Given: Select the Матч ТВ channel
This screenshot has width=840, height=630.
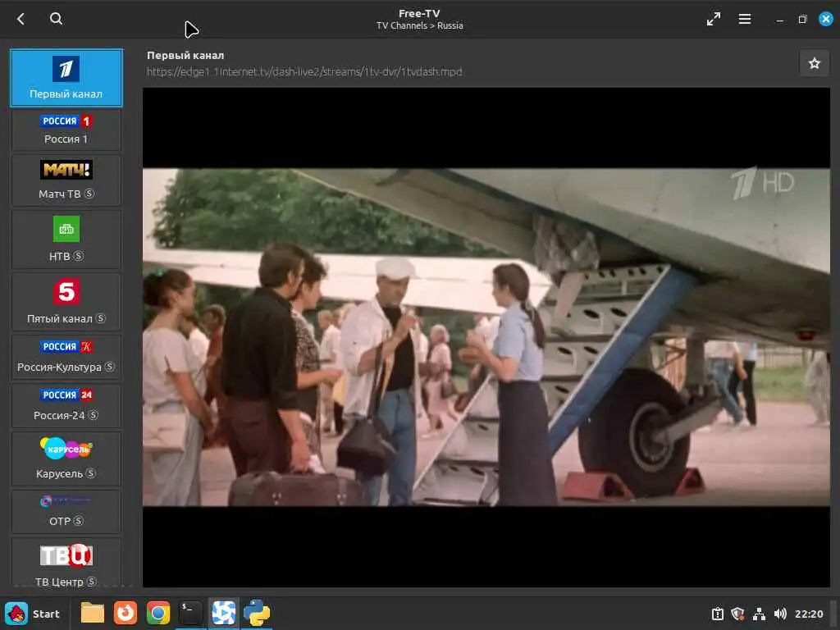Looking at the screenshot, I should 66,180.
